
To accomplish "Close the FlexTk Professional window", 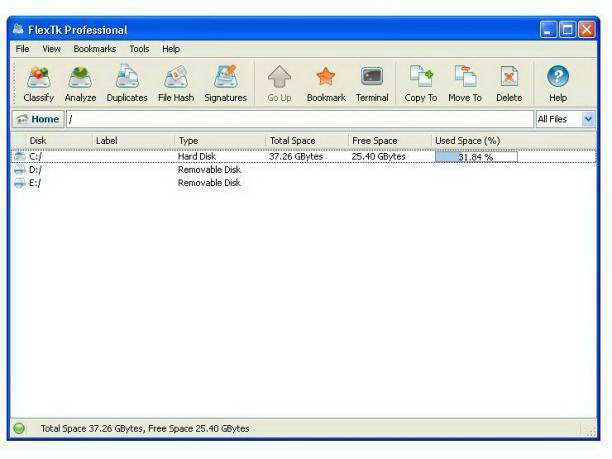I will tap(586, 30).
